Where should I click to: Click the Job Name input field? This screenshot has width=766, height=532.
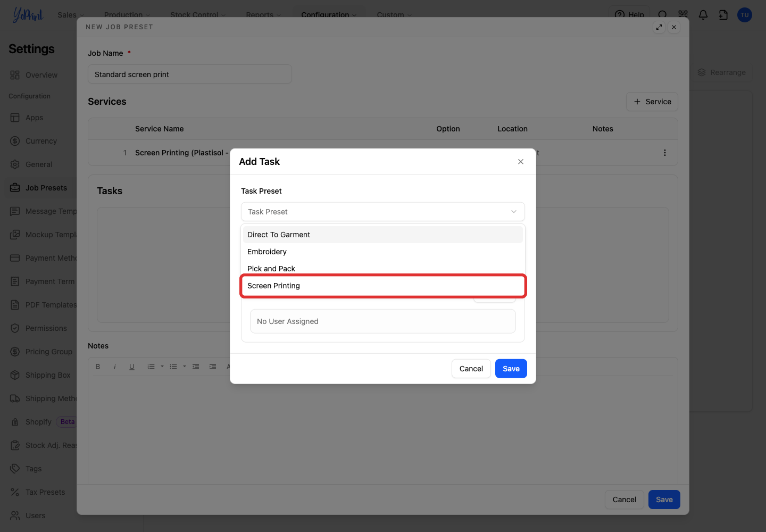pos(190,74)
